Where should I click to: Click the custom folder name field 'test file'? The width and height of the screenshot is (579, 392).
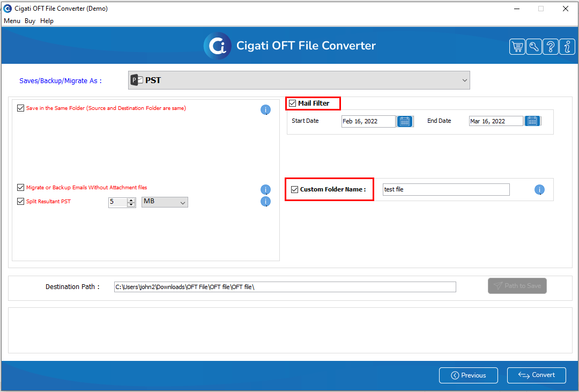[446, 189]
